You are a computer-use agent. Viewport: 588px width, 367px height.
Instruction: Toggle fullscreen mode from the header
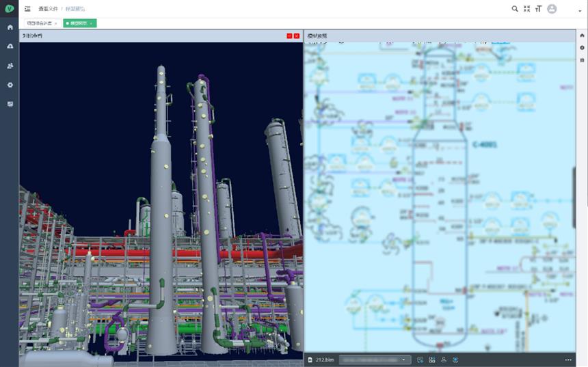(x=526, y=9)
